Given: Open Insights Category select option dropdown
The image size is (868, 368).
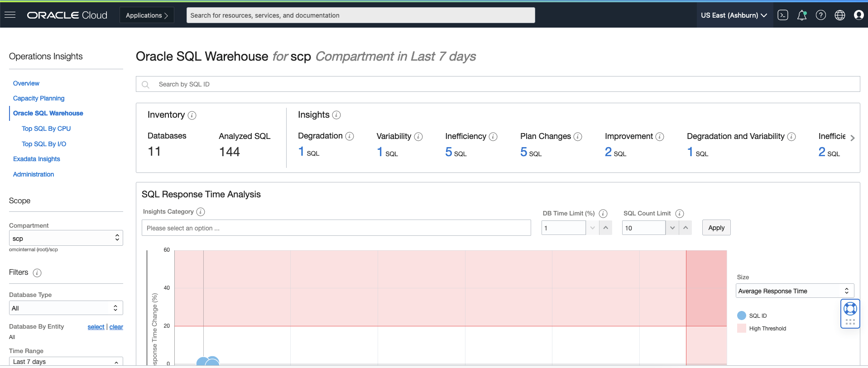Looking at the screenshot, I should (336, 228).
